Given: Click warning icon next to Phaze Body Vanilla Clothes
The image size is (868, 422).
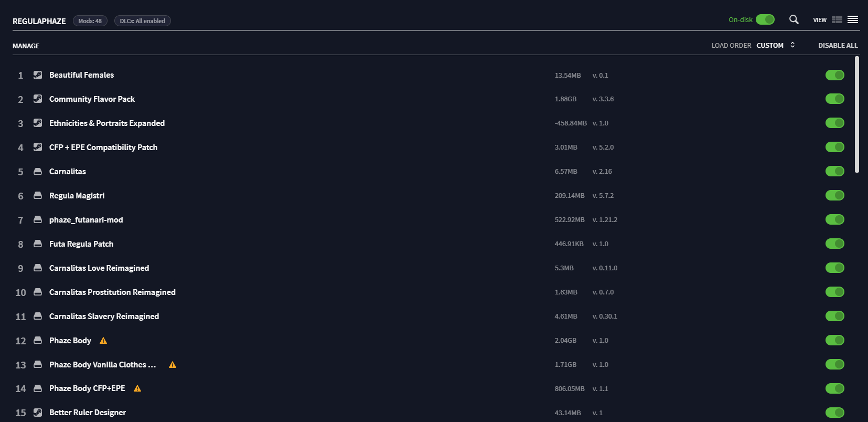Looking at the screenshot, I should (173, 365).
